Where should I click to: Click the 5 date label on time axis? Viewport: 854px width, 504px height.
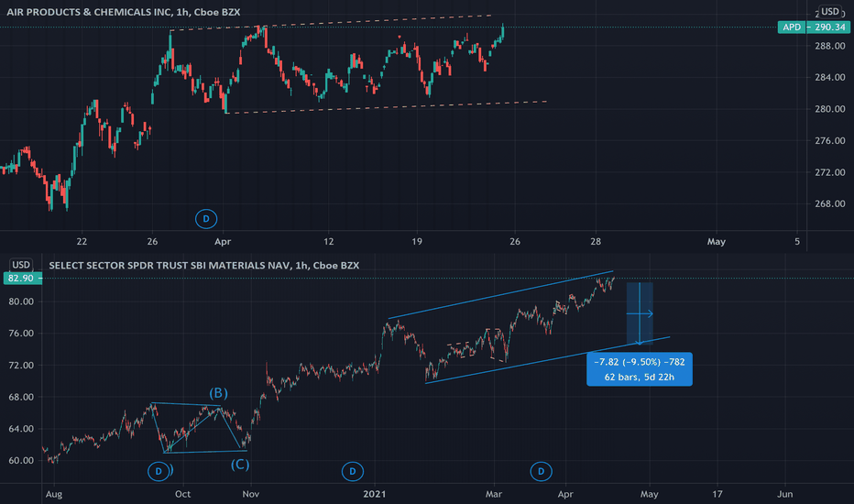[x=797, y=241]
